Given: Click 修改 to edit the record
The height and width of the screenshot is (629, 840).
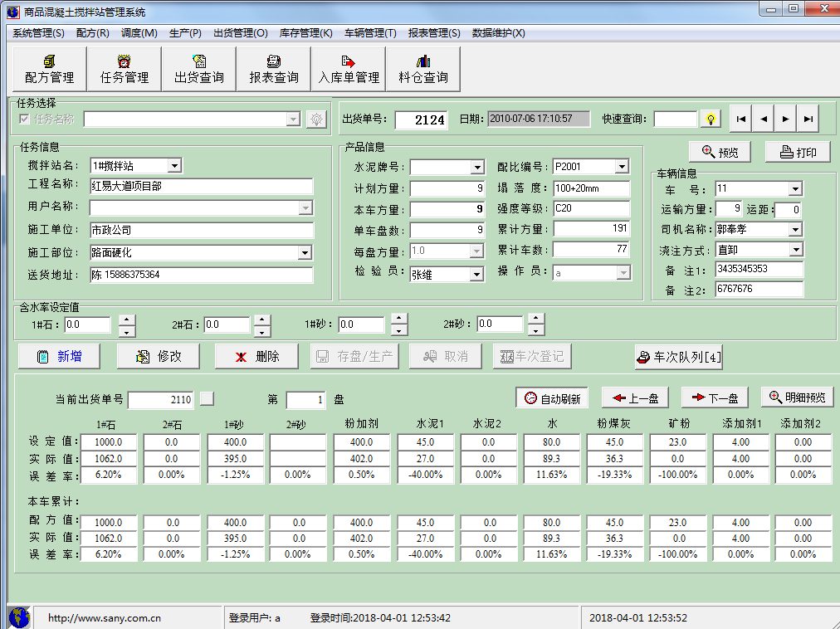Looking at the screenshot, I should (x=159, y=356).
